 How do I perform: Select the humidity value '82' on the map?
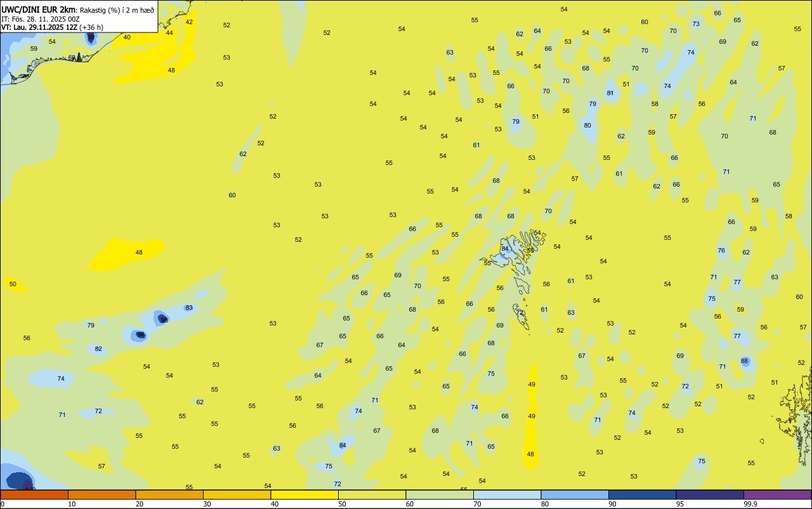[98, 348]
